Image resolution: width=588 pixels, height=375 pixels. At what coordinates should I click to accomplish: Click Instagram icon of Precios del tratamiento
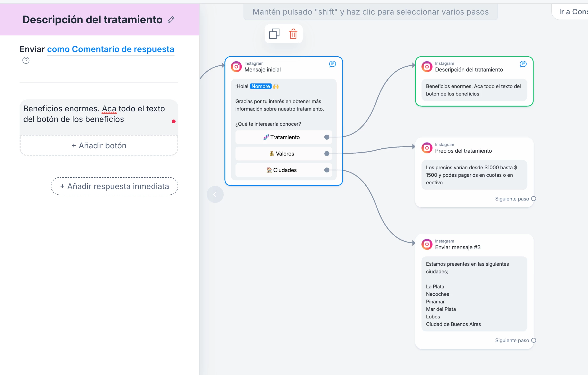tap(427, 148)
